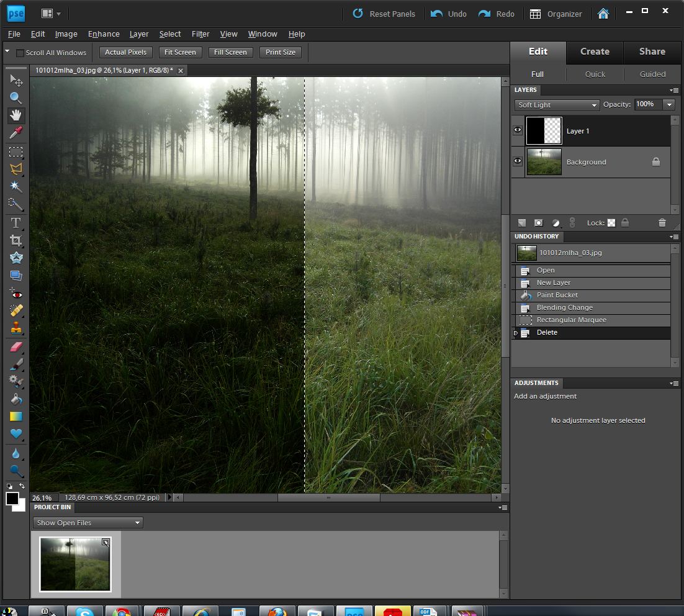This screenshot has height=616, width=684.
Task: Select the Crop tool
Action: click(x=16, y=240)
